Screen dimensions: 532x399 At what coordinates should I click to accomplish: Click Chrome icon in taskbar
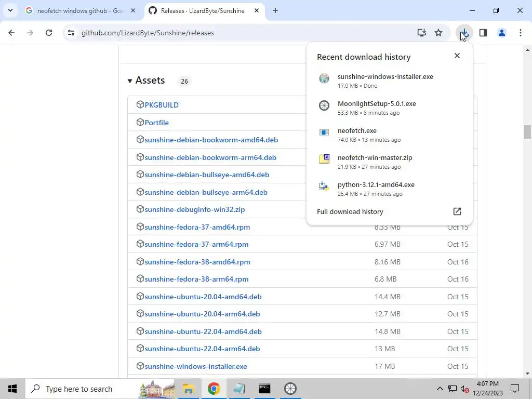[x=214, y=389]
